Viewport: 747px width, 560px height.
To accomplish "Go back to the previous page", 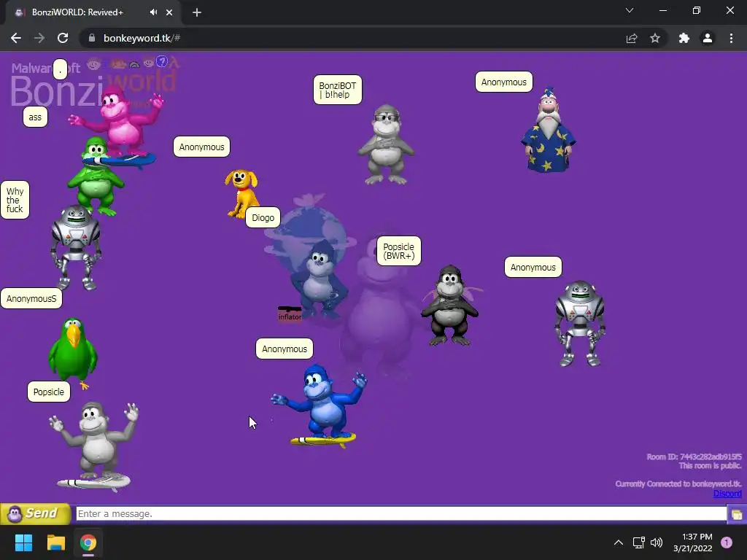I will (16, 38).
